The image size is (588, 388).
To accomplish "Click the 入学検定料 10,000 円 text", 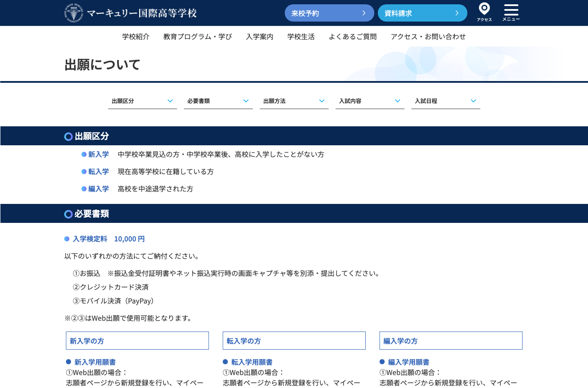I will (x=109, y=239).
